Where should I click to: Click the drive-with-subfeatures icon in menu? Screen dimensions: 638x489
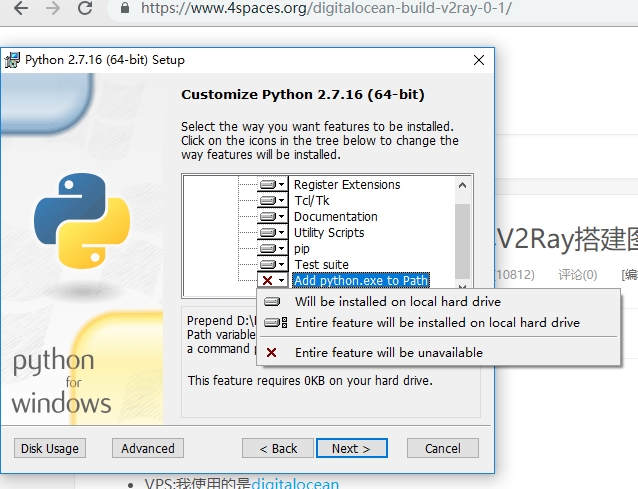pos(275,323)
